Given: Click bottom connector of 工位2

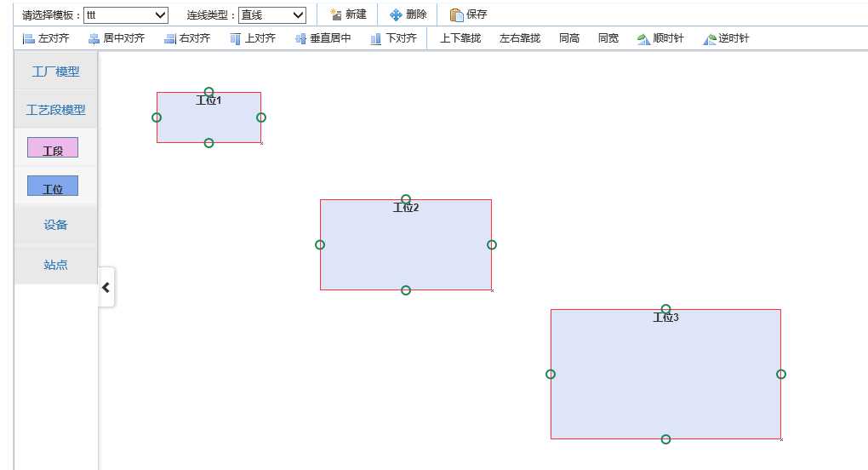Looking at the screenshot, I should click(406, 290).
